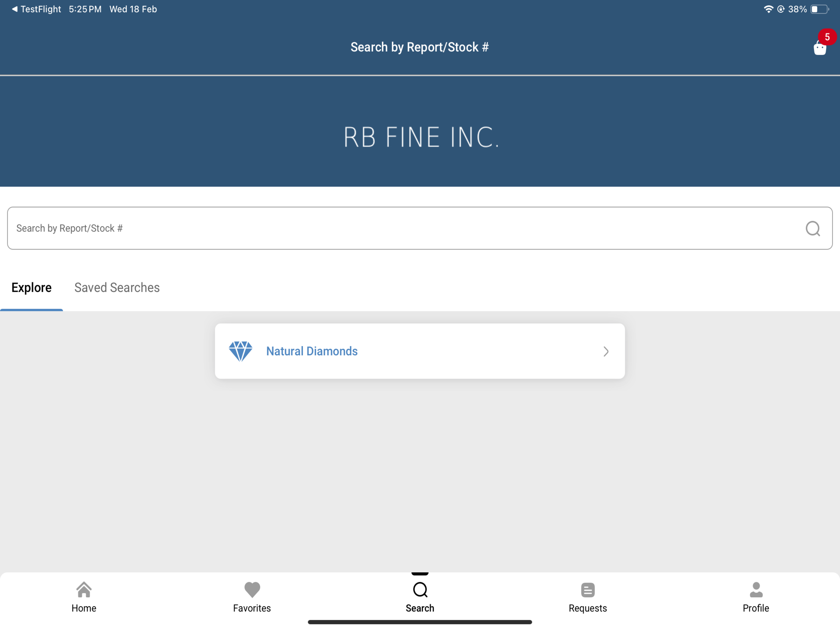Open Requests in bottom navigation

588,597
